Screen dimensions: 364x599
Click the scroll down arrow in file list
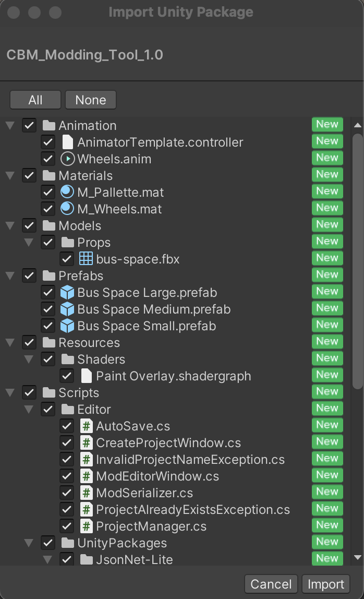coord(357,558)
